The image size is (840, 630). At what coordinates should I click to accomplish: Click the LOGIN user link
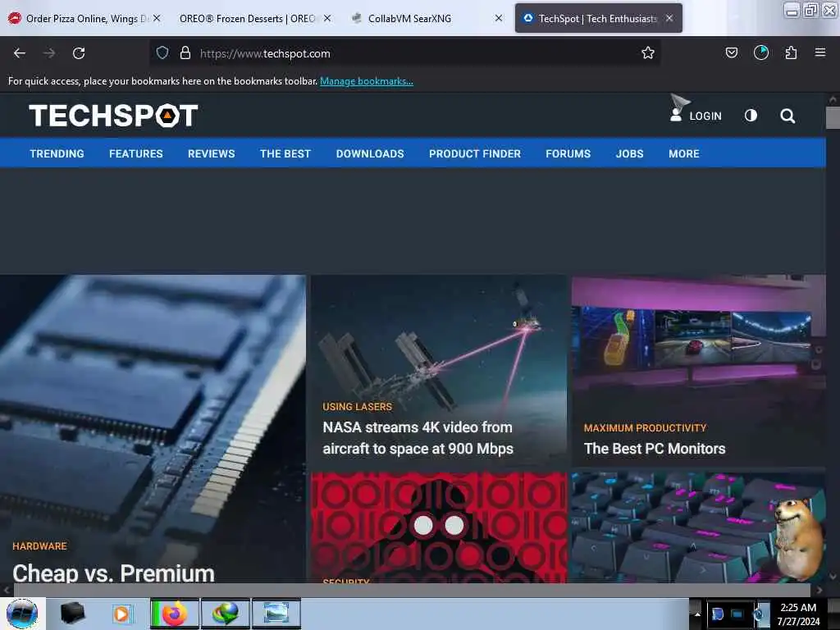[x=696, y=115]
